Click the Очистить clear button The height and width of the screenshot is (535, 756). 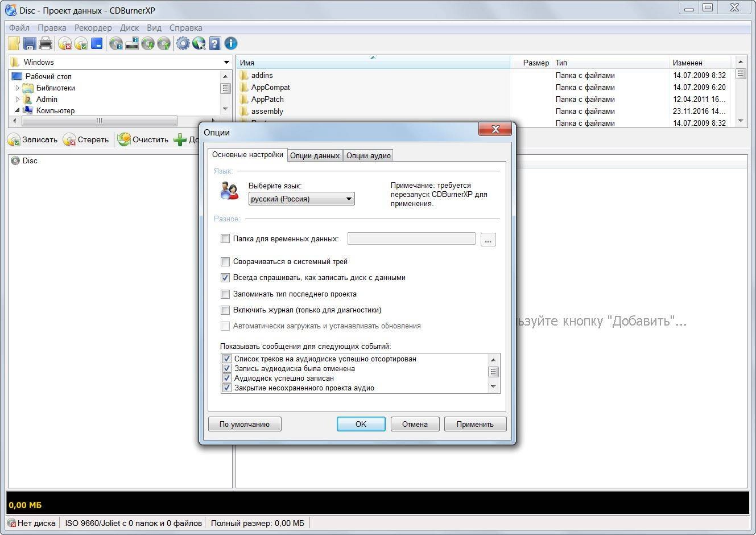pyautogui.click(x=143, y=139)
